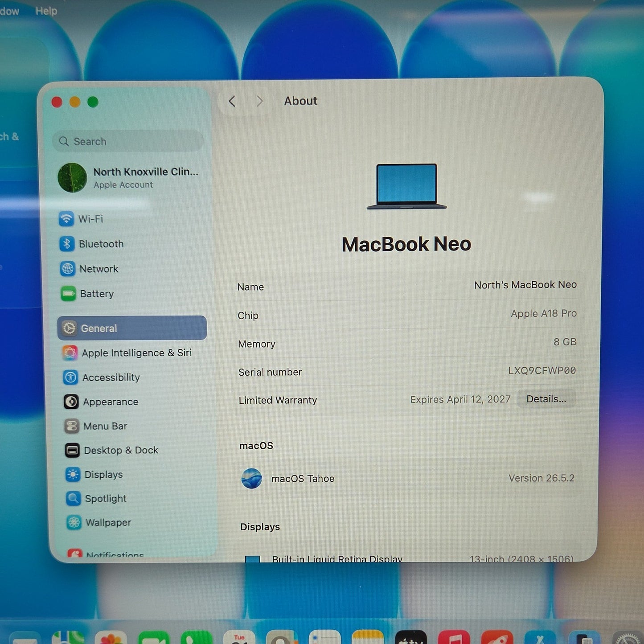This screenshot has width=644, height=644.
Task: Open Music from the Dock
Action: click(x=454, y=637)
